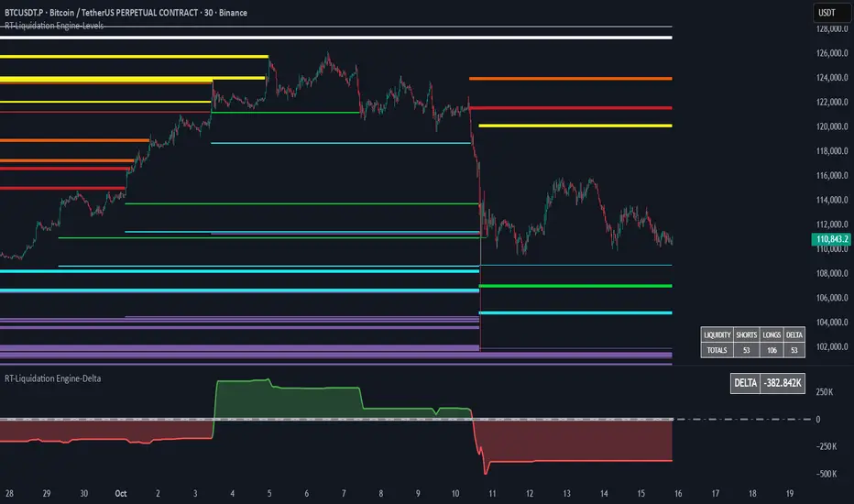Click the LIQUIDITY header cell

click(717, 334)
